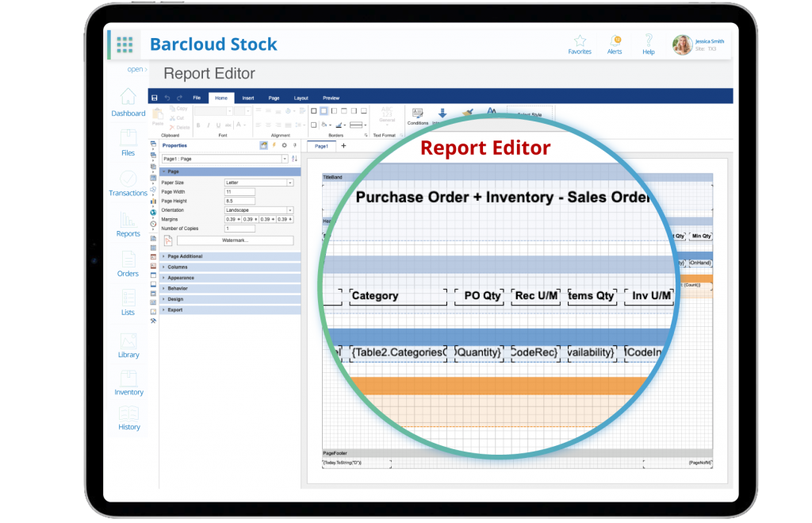Open the app grid launcher icon
Viewport: 812px width, 523px height.
tap(124, 44)
